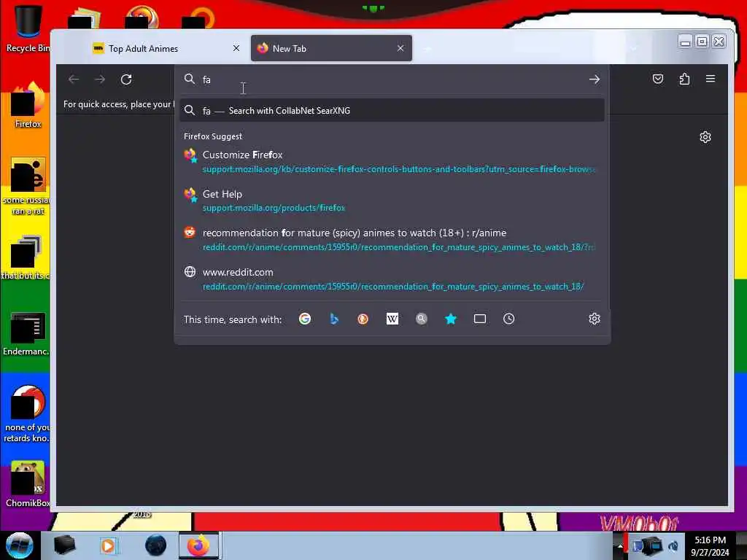Select the Get Help suggestion
This screenshot has height=560, width=747.
click(x=392, y=201)
